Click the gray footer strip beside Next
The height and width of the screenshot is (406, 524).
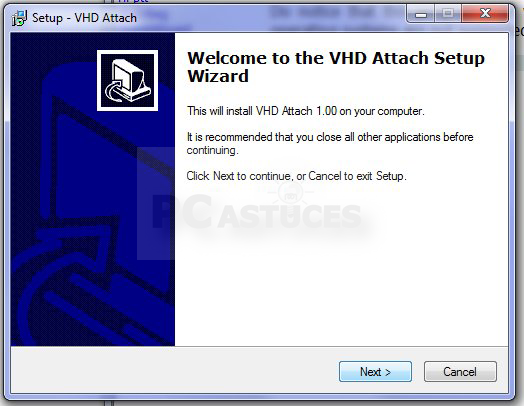tap(174, 370)
